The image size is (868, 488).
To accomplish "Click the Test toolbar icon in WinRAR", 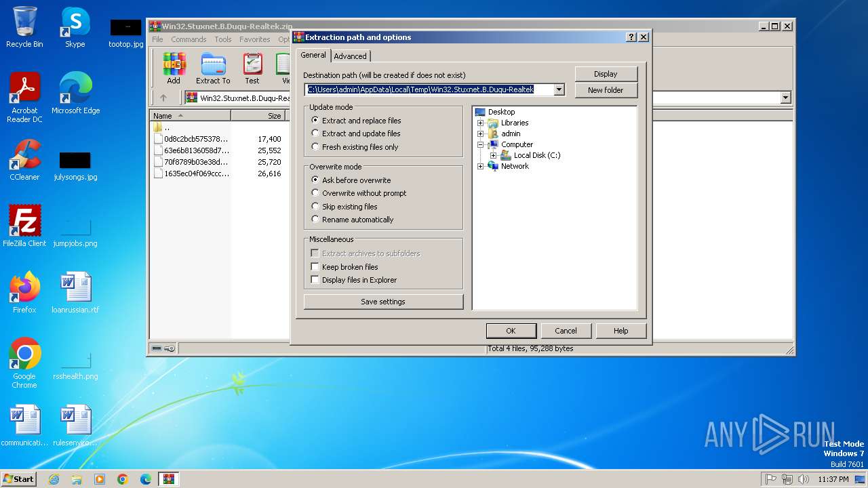I will pyautogui.click(x=252, y=68).
